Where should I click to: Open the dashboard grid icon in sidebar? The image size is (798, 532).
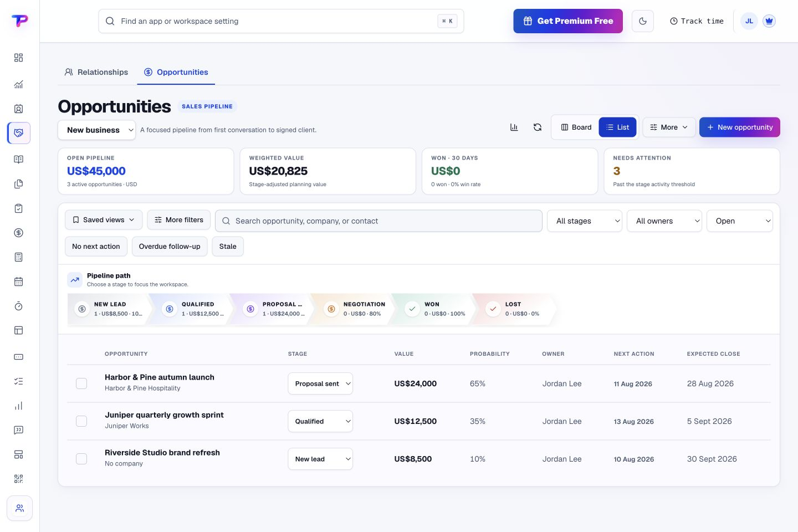[x=18, y=58]
